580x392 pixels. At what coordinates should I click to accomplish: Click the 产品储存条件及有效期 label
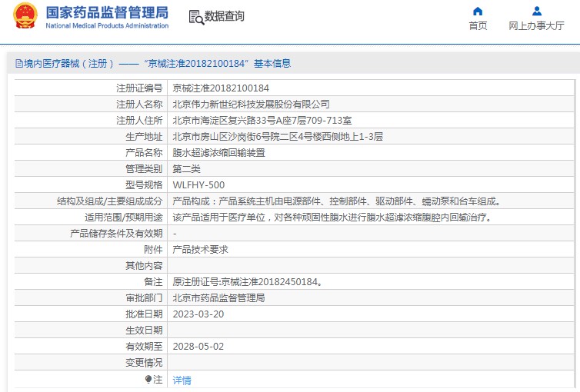[x=116, y=234]
